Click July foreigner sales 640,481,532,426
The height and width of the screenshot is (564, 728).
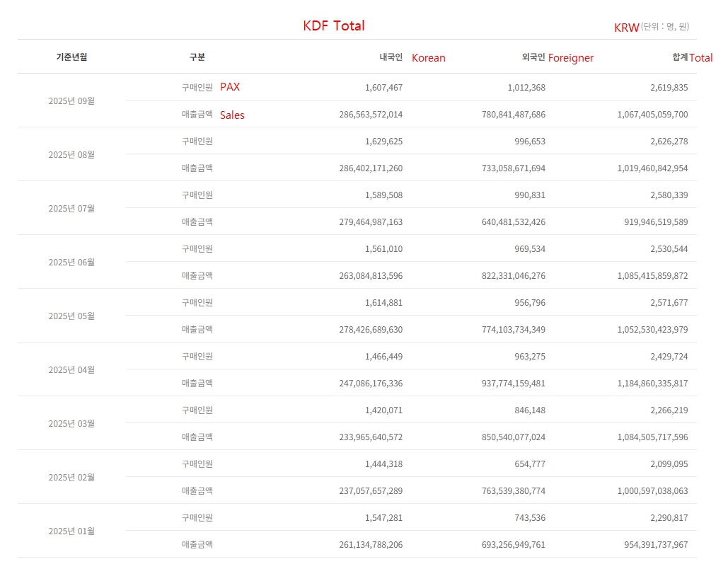tap(513, 222)
